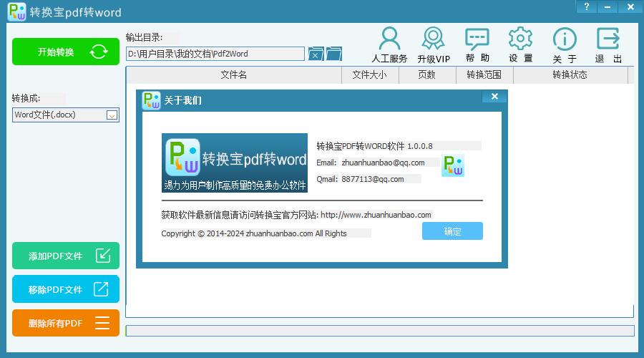Click the 删除所有PDF button
This screenshot has height=358, width=644.
click(x=66, y=323)
